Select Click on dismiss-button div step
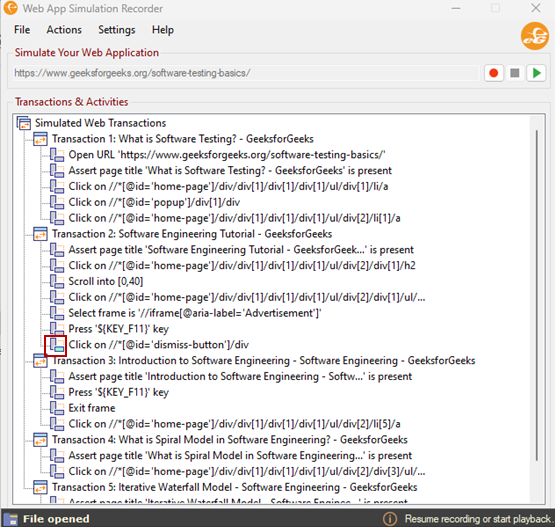Screen dimensions: 555x527 point(159,345)
